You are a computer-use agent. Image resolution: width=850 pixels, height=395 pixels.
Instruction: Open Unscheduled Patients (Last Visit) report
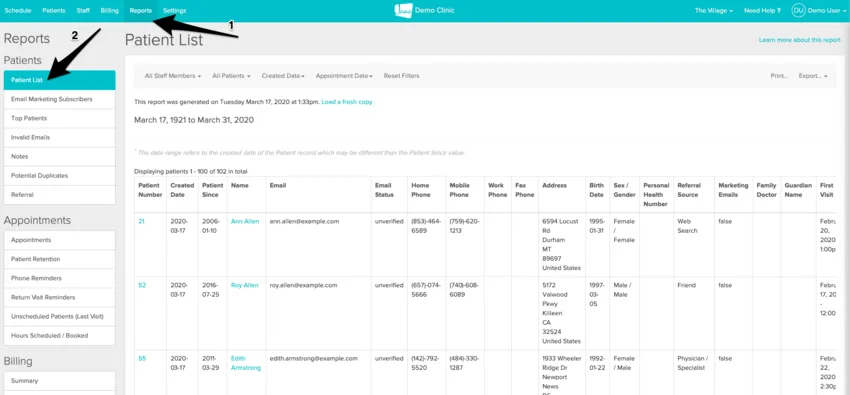pos(60,316)
